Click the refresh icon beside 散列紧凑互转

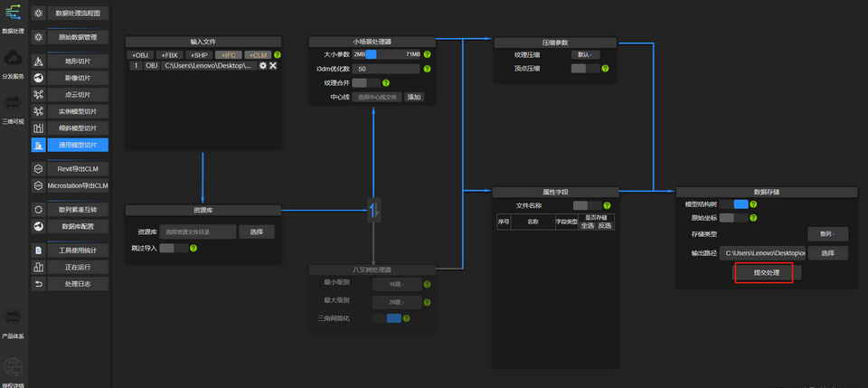[38, 210]
